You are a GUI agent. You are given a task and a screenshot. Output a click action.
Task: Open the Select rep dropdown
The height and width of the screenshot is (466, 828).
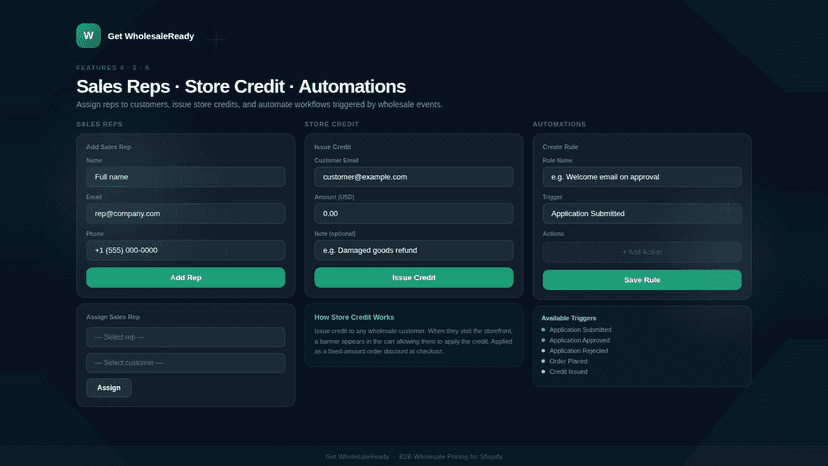[x=185, y=337]
